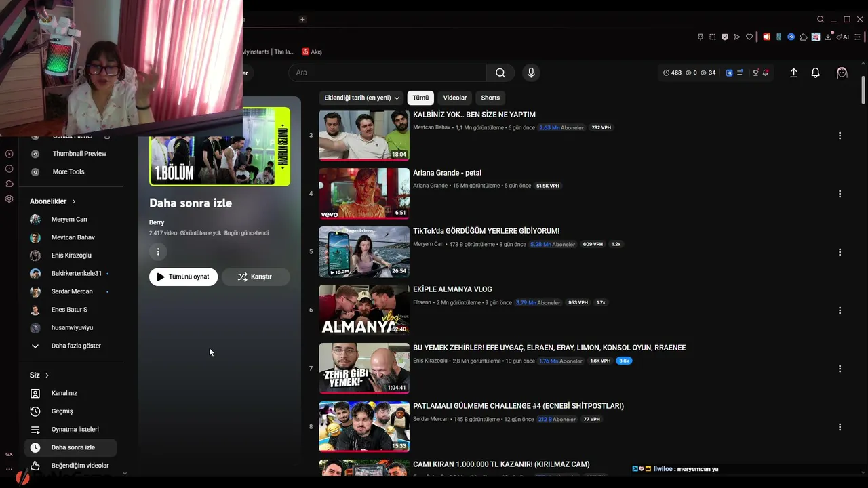The width and height of the screenshot is (868, 488).
Task: Expand the Abonelikler section chevron
Action: click(74, 201)
